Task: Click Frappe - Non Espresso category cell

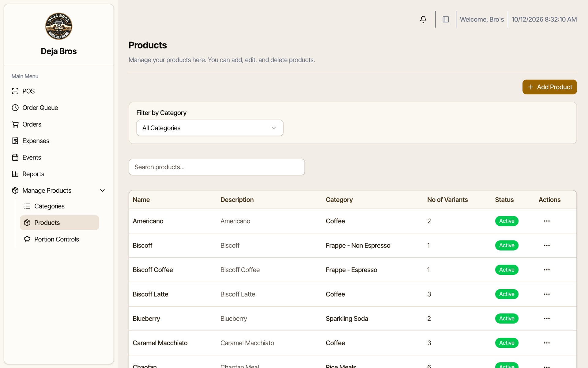Action: click(x=358, y=245)
